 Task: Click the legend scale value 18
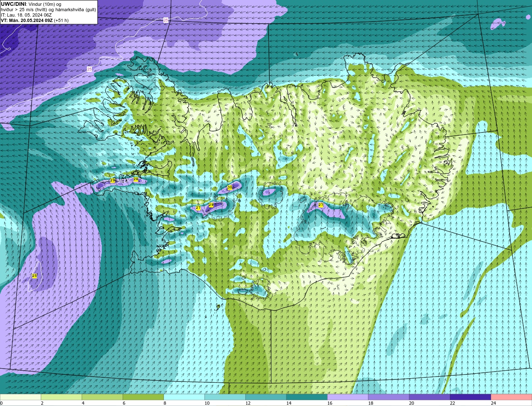tap(370, 403)
